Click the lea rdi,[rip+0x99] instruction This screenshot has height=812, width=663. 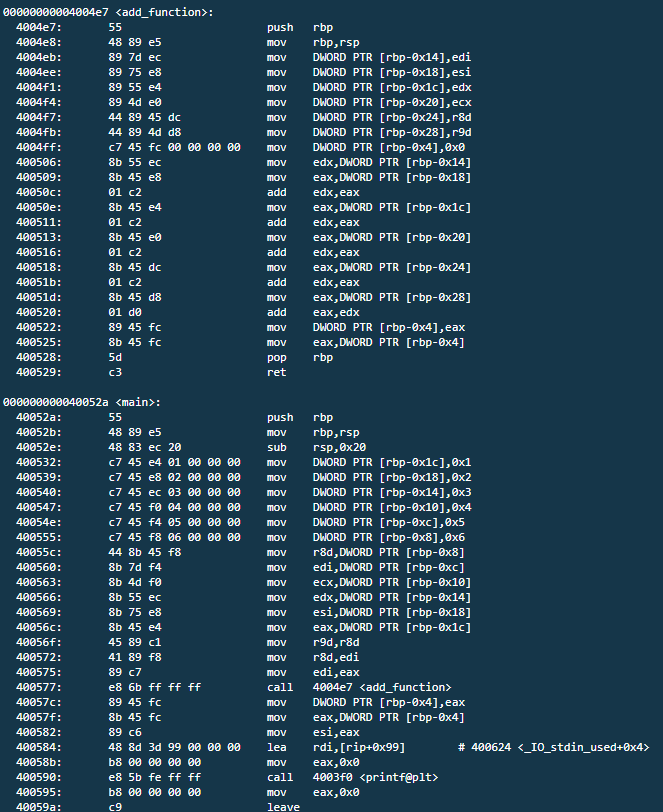(336, 747)
